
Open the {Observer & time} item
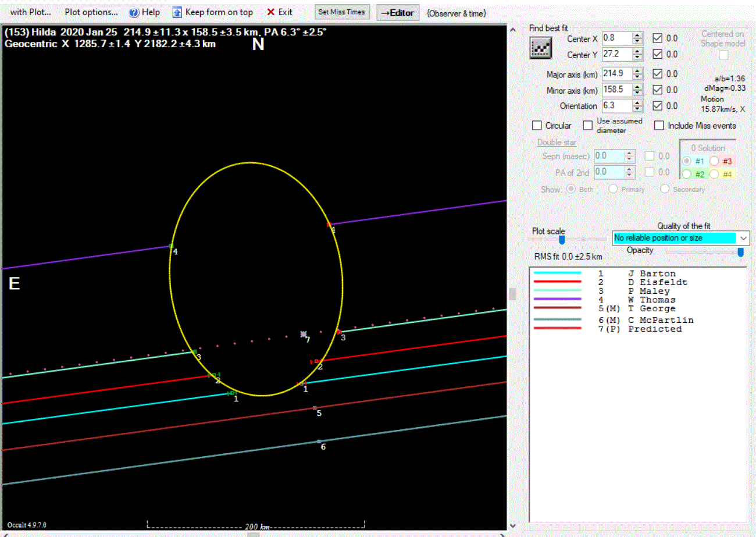click(x=457, y=13)
